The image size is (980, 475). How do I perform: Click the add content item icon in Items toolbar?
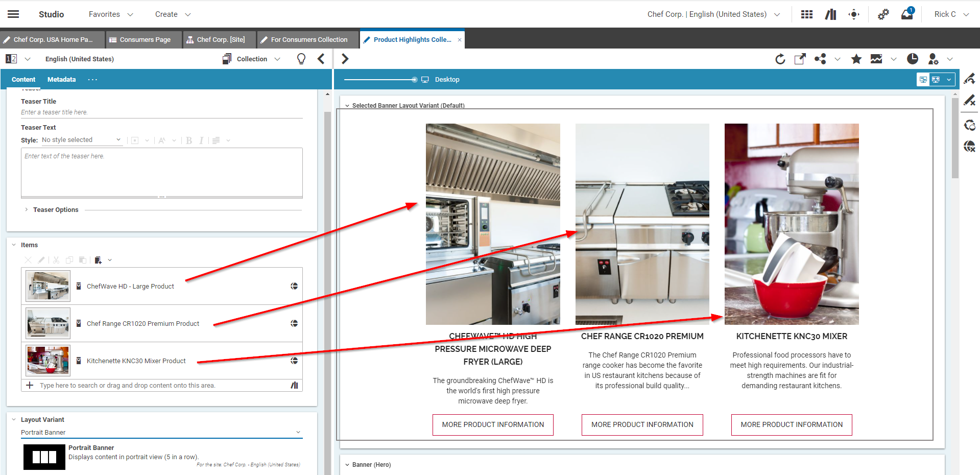click(x=98, y=260)
